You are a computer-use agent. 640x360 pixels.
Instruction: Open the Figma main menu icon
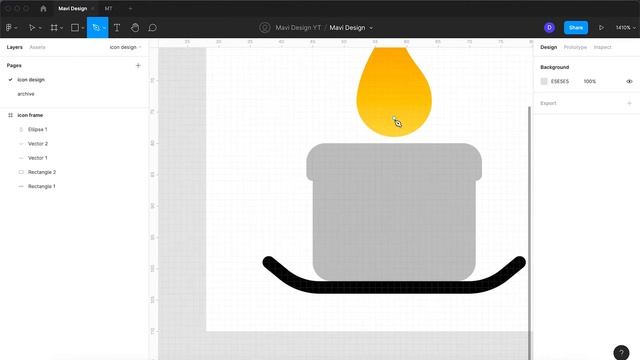click(x=9, y=28)
